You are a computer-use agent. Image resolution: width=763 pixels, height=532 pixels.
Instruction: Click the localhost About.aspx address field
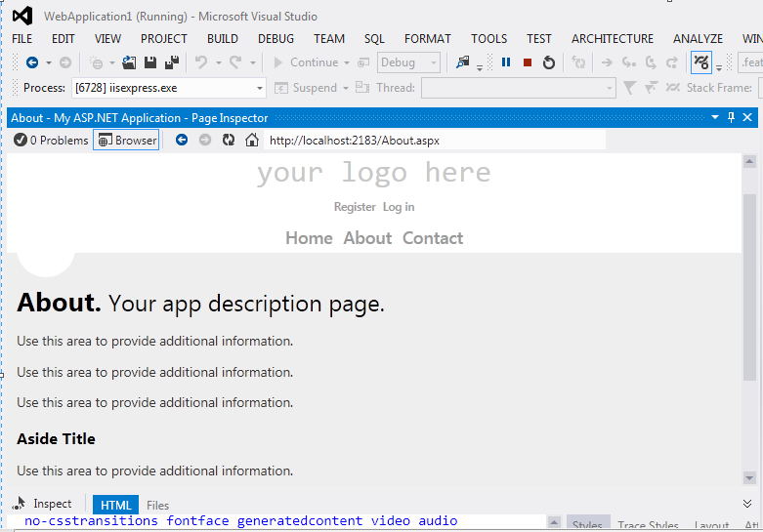[x=435, y=141]
